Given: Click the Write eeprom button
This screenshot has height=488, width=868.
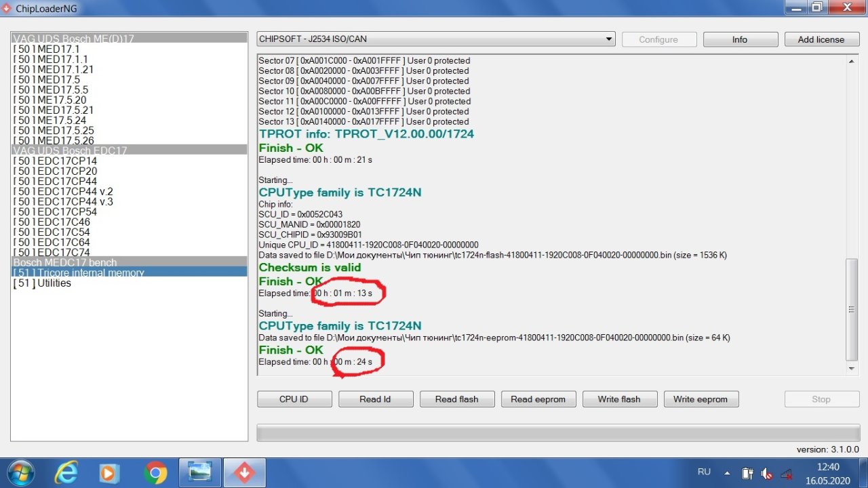Looking at the screenshot, I should (x=701, y=399).
